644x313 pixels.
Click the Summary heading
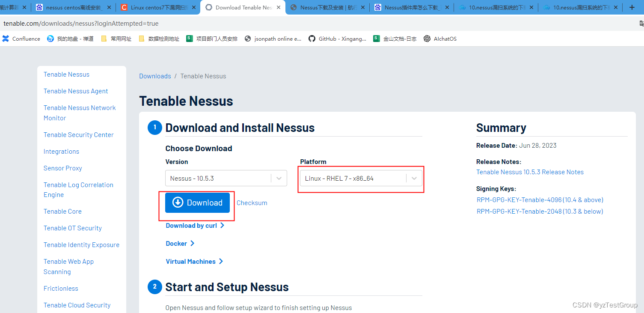pos(501,128)
